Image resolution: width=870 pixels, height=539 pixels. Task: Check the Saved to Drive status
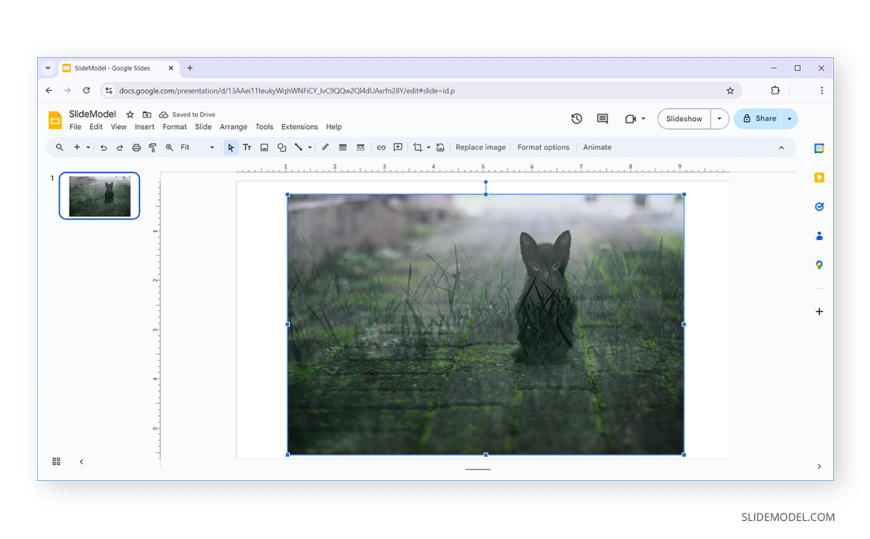tap(187, 114)
